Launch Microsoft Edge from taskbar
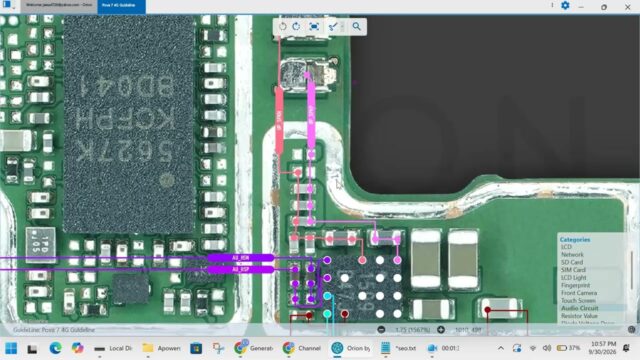Screen dimensions: 640x360 pyautogui.click(x=56, y=348)
